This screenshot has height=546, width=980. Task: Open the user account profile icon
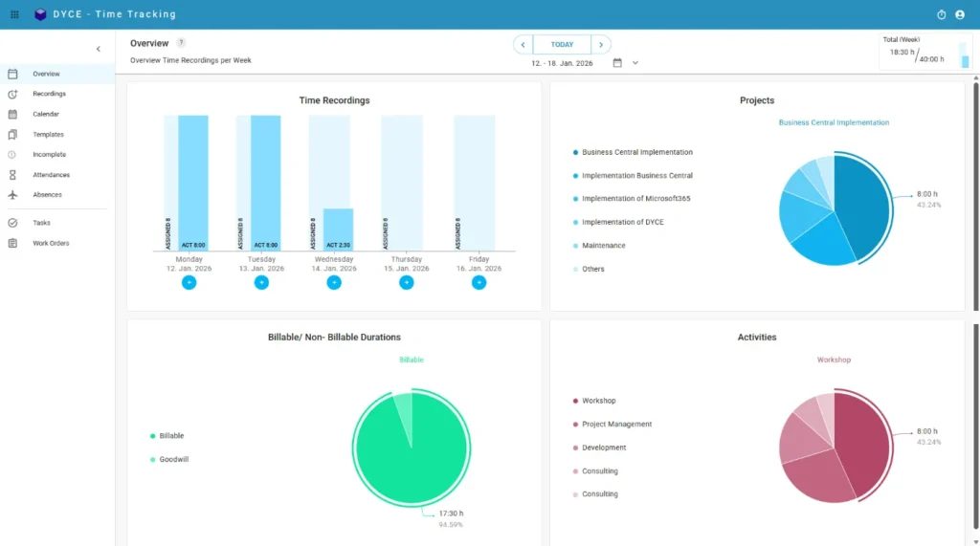click(x=960, y=14)
